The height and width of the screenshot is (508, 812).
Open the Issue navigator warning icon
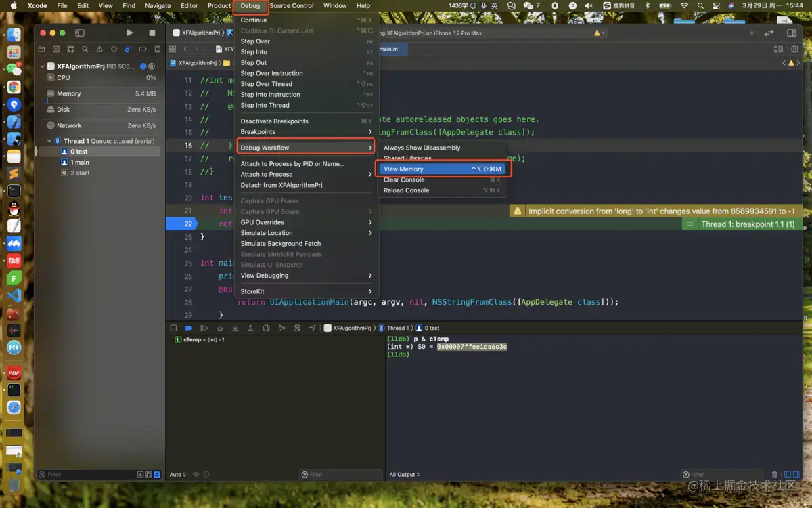pyautogui.click(x=99, y=49)
